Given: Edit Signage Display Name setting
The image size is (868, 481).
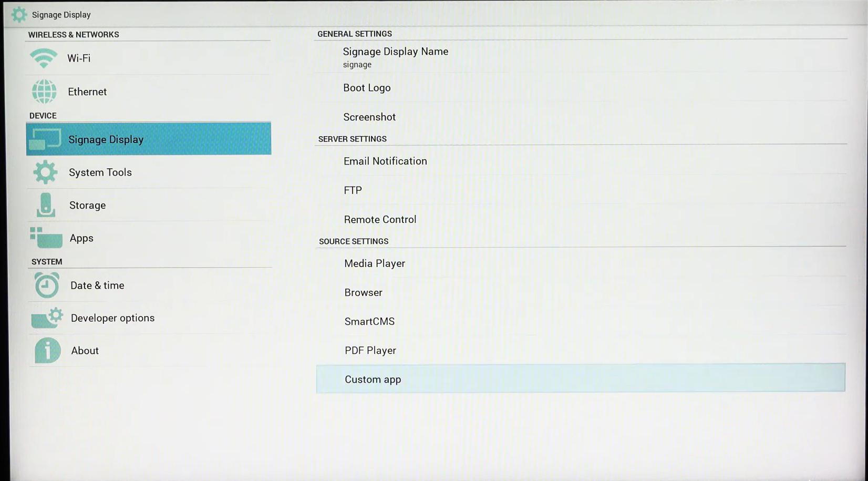Looking at the screenshot, I should click(581, 57).
